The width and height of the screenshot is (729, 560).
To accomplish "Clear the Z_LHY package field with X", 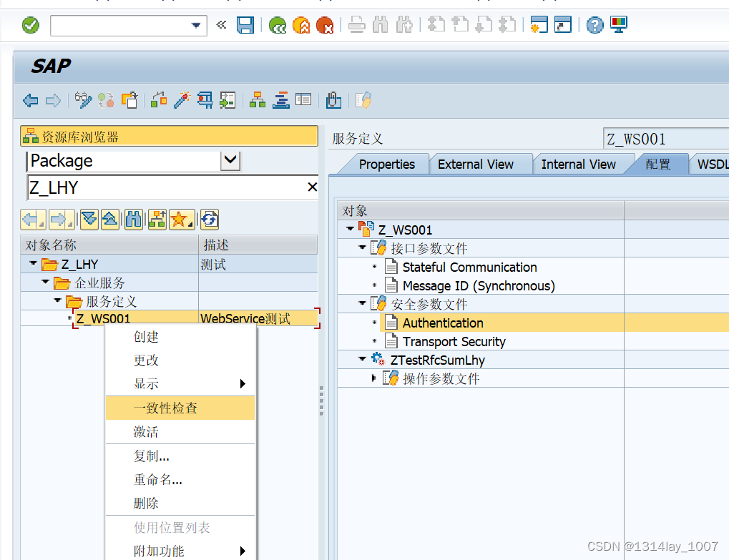I will tap(313, 187).
